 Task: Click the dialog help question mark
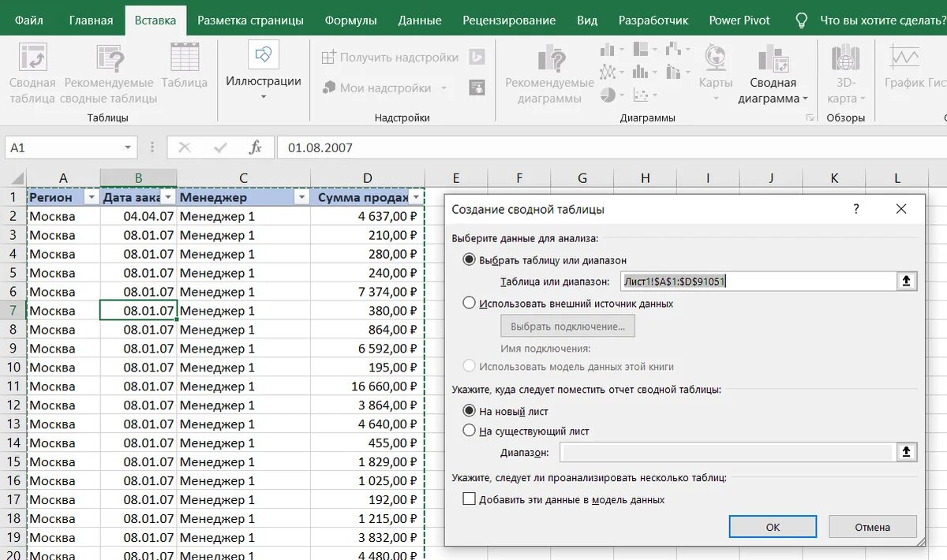pos(856,209)
